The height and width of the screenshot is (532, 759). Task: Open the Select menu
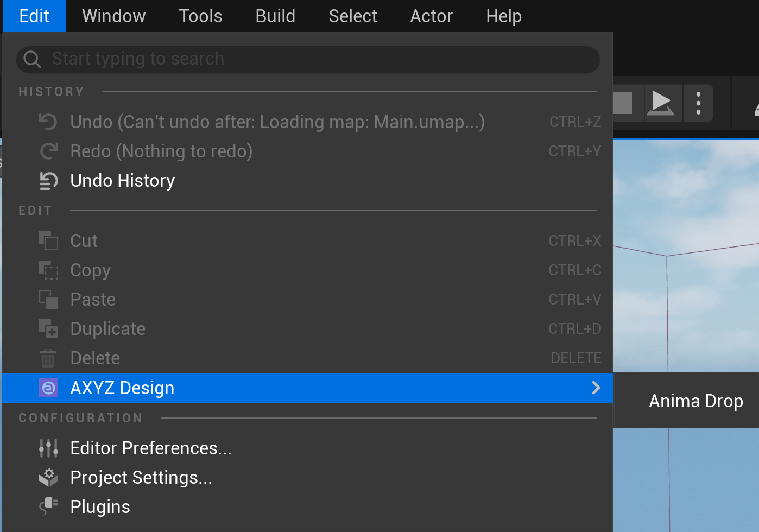click(353, 16)
